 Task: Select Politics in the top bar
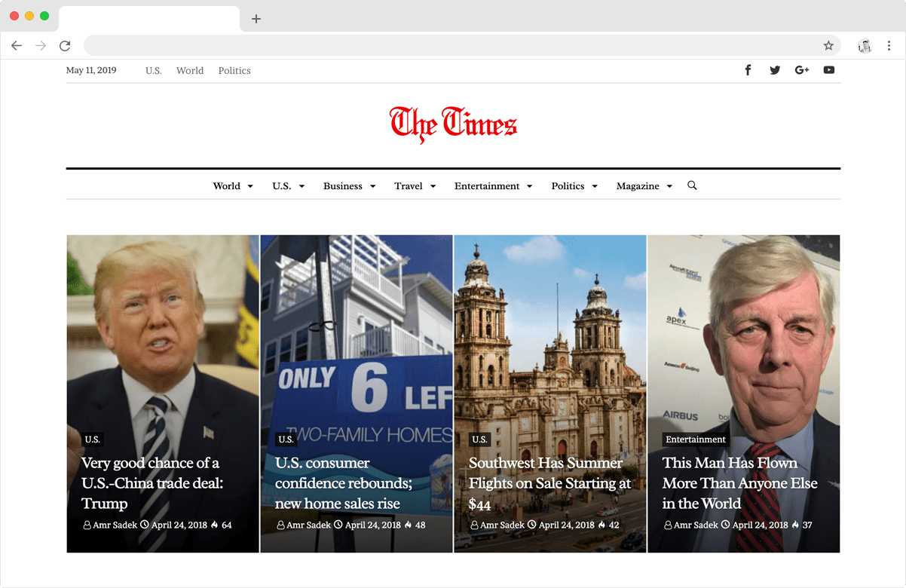[234, 71]
